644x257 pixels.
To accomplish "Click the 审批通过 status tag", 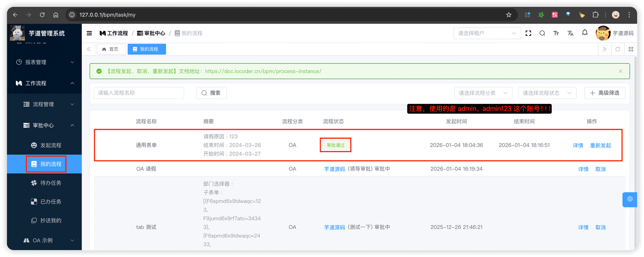I will 336,145.
